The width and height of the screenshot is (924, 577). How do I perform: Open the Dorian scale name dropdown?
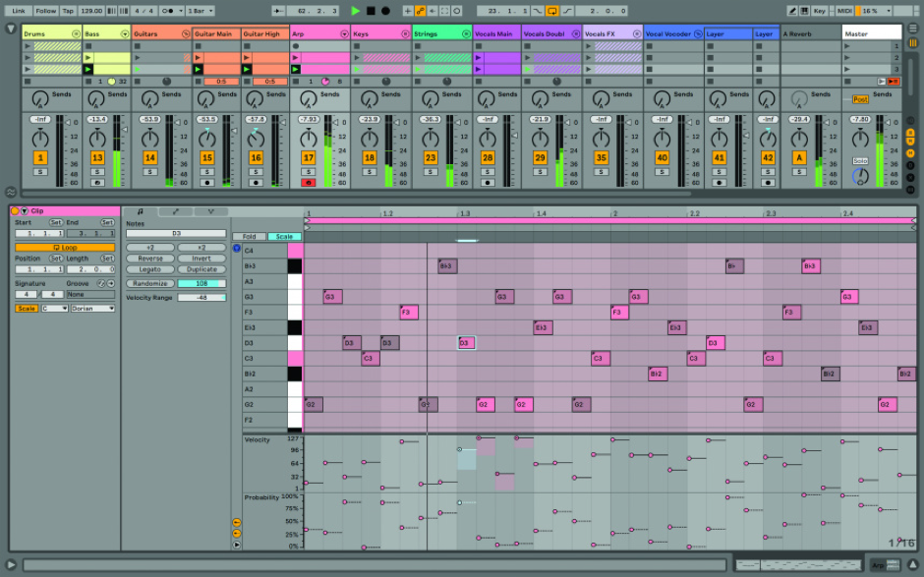click(x=93, y=309)
